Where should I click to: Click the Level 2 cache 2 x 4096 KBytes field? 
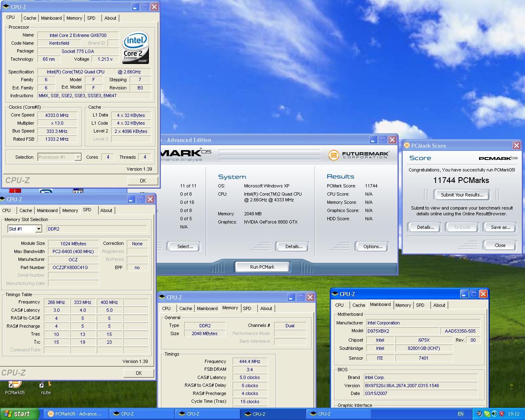tap(131, 131)
